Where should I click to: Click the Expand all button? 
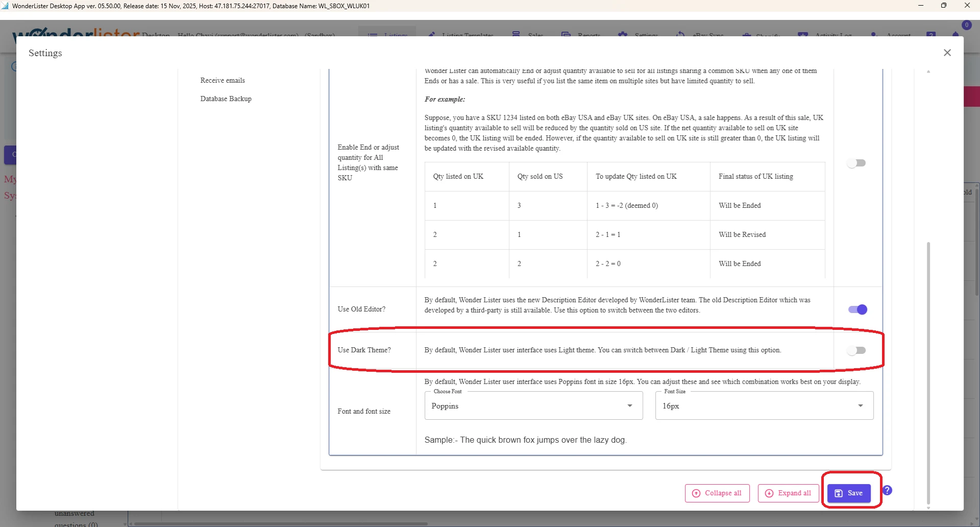click(x=788, y=493)
